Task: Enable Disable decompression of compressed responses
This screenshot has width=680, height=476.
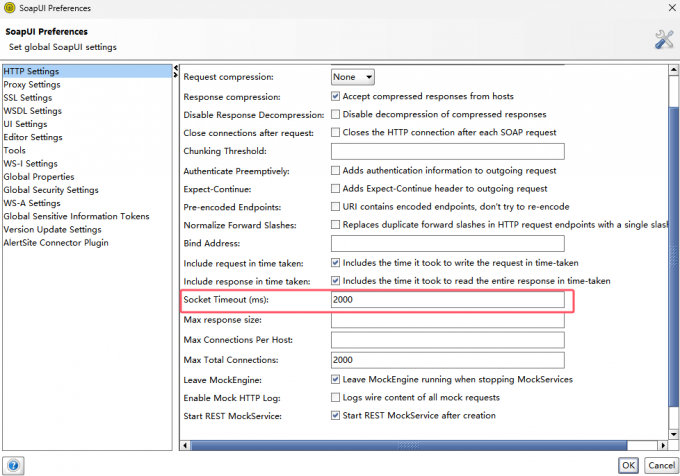Action: (335, 114)
